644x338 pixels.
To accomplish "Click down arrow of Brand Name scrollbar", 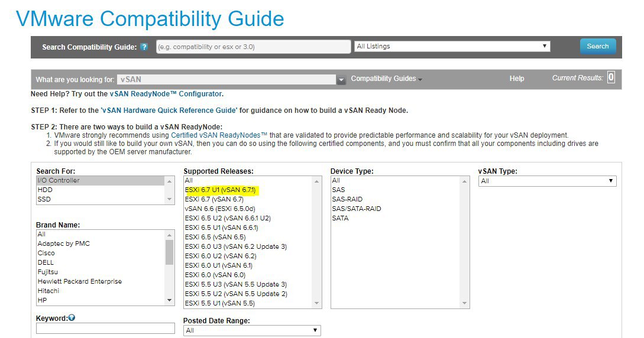I will coord(169,301).
